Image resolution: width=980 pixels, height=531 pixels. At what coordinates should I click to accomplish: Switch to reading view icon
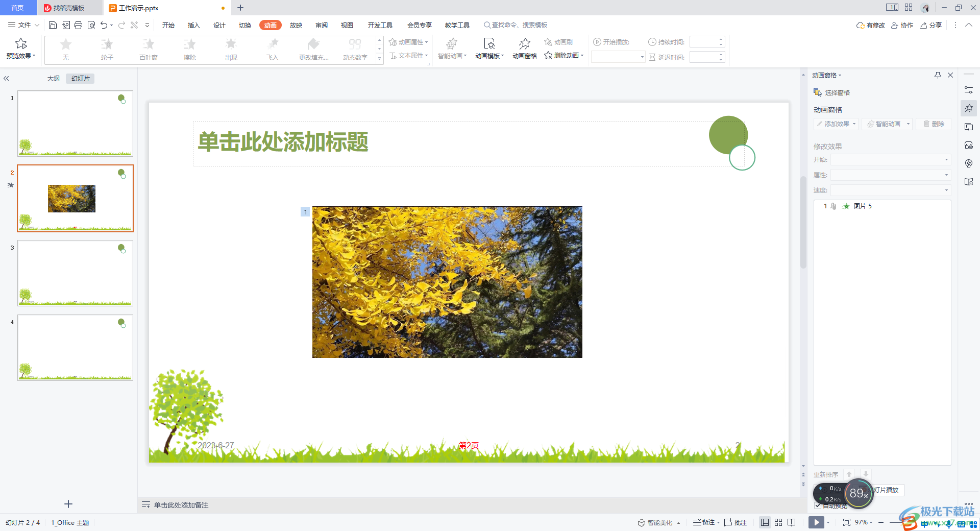[792, 522]
